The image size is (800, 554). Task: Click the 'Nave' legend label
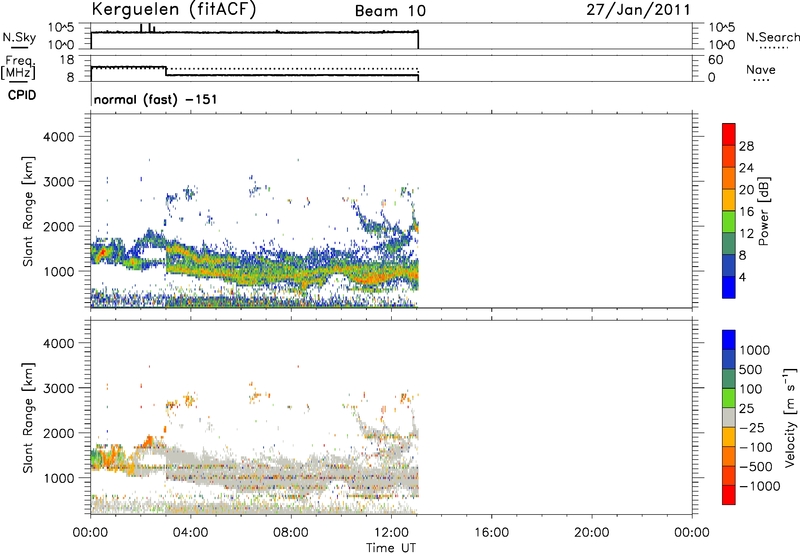(761, 69)
